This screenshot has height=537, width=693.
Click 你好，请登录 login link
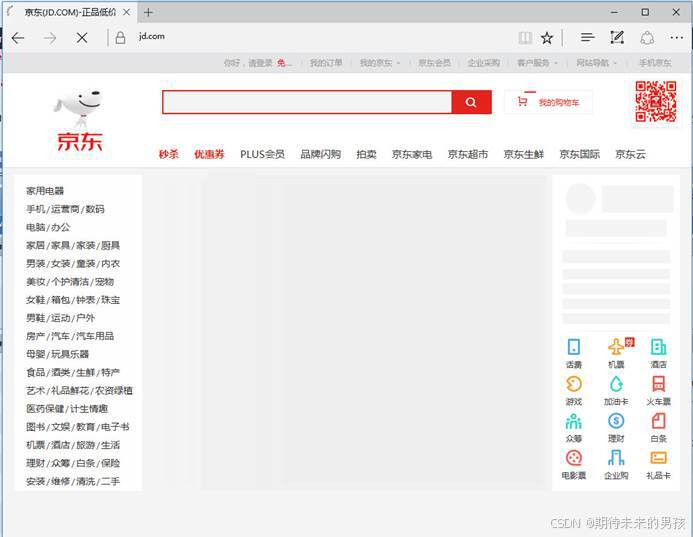click(x=248, y=63)
